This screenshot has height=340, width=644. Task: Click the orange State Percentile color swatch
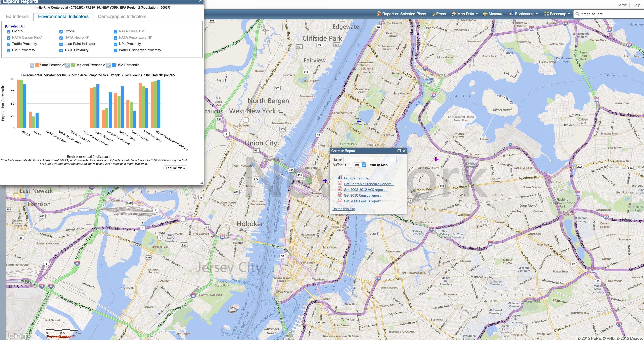(x=37, y=65)
